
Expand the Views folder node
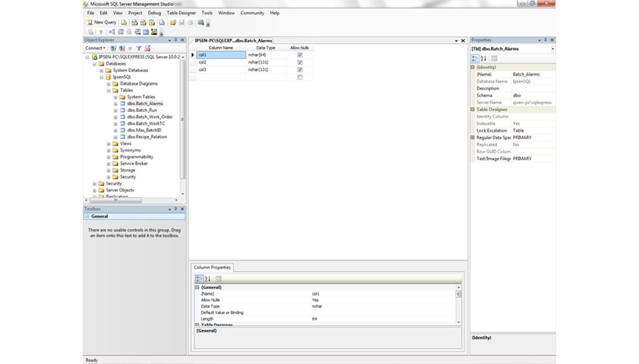[108, 144]
